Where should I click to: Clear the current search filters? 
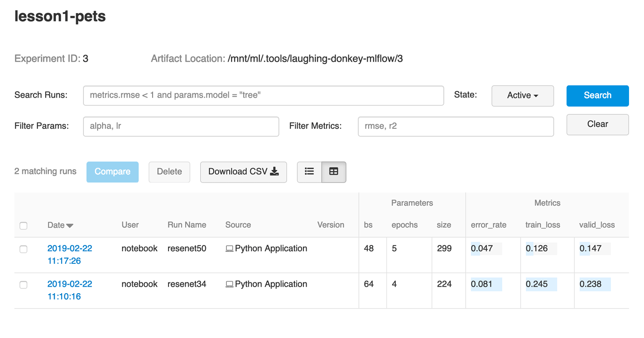click(597, 124)
